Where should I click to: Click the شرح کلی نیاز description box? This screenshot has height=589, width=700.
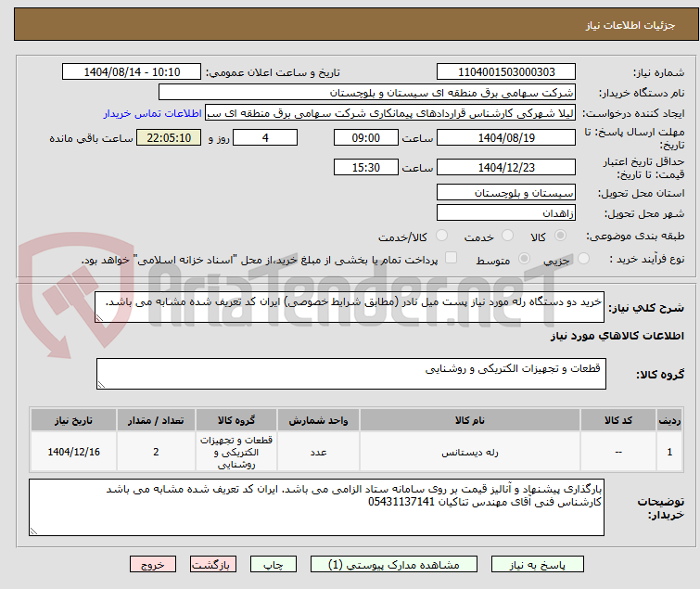(x=350, y=307)
